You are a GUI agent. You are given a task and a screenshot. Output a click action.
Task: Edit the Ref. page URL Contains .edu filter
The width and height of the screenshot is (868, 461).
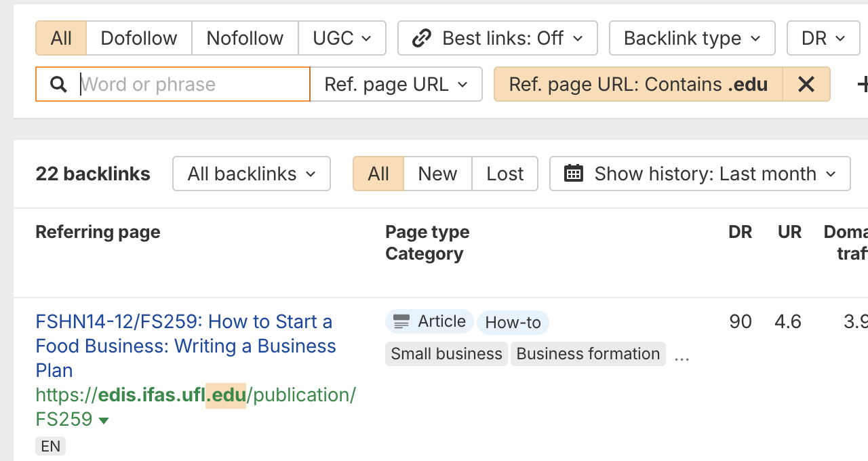[637, 84]
